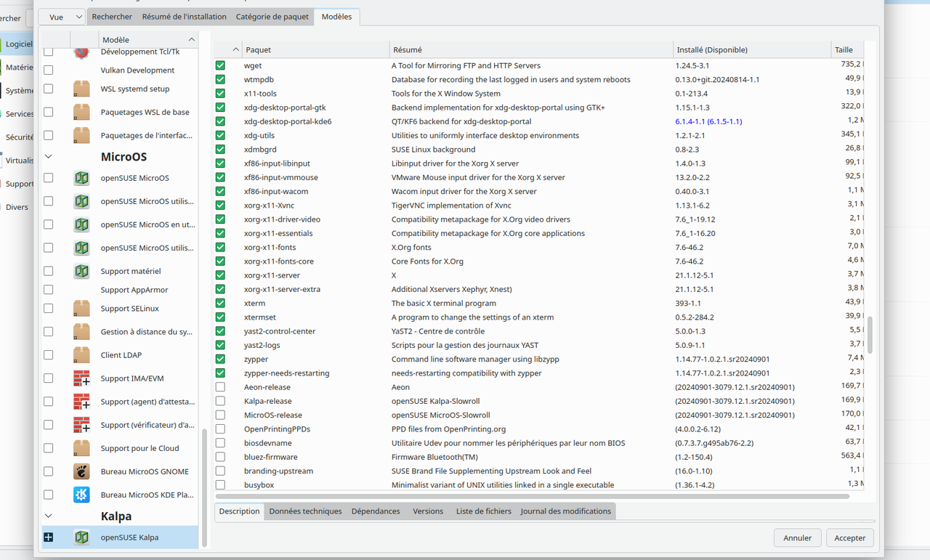Open the Données techniques tab
Screen dimensions: 930x560
click(305, 511)
